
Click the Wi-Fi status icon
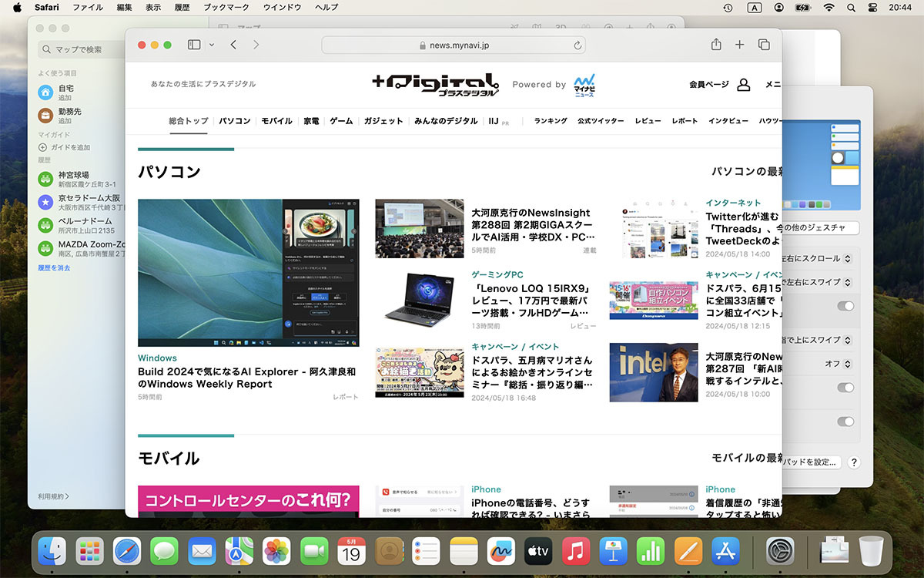click(x=829, y=8)
